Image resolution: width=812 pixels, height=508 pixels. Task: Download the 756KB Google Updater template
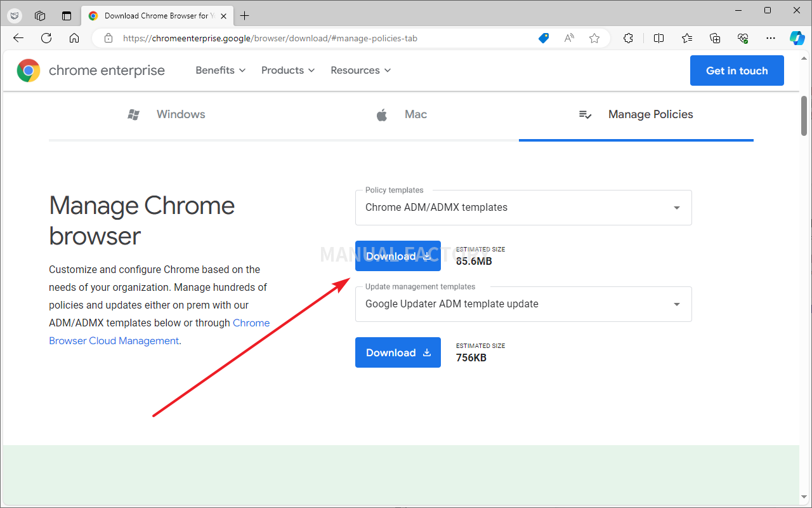pyautogui.click(x=398, y=352)
